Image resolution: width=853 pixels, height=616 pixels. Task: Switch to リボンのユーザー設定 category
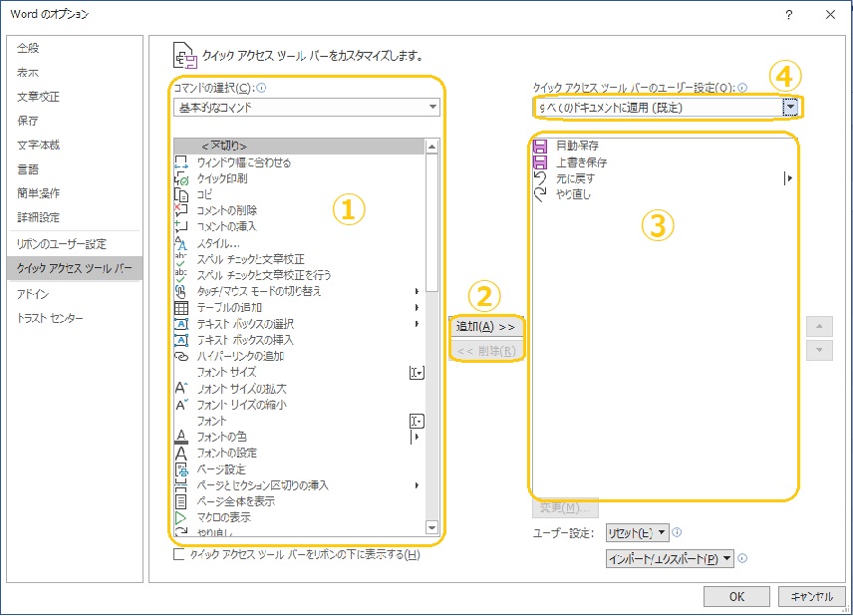point(62,244)
